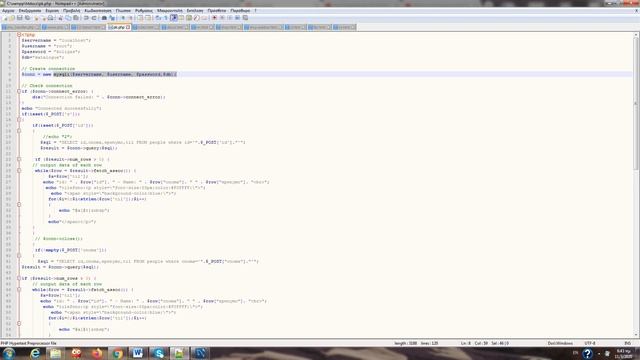Click the Open file toolbar icon
640x360 pixels.
coord(12,18)
